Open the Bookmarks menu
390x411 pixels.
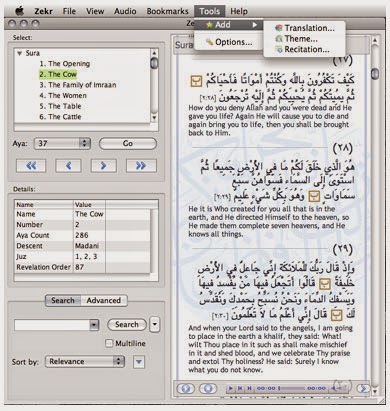168,11
